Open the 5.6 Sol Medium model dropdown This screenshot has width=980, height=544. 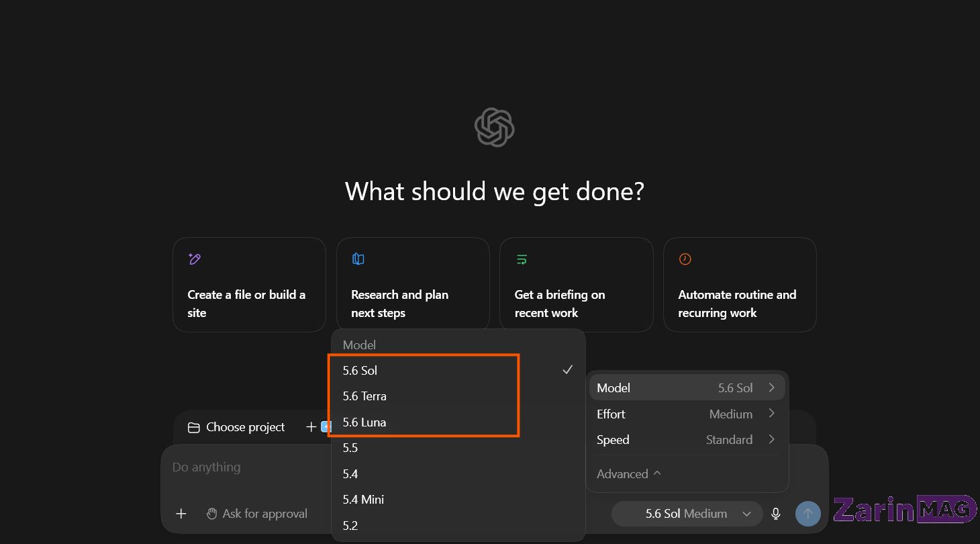687,514
